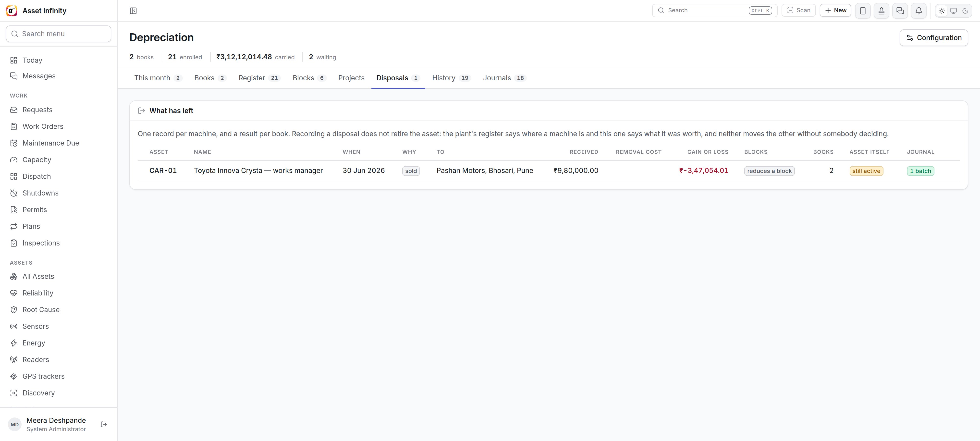This screenshot has width=980, height=441.
Task: Focus the Search menu field
Action: (59, 34)
